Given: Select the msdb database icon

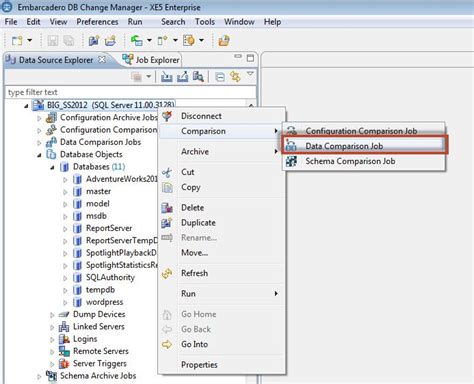Looking at the screenshot, I should [x=77, y=216].
